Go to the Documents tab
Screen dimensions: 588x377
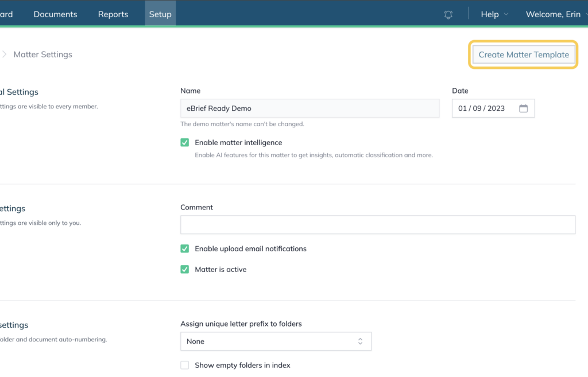55,14
